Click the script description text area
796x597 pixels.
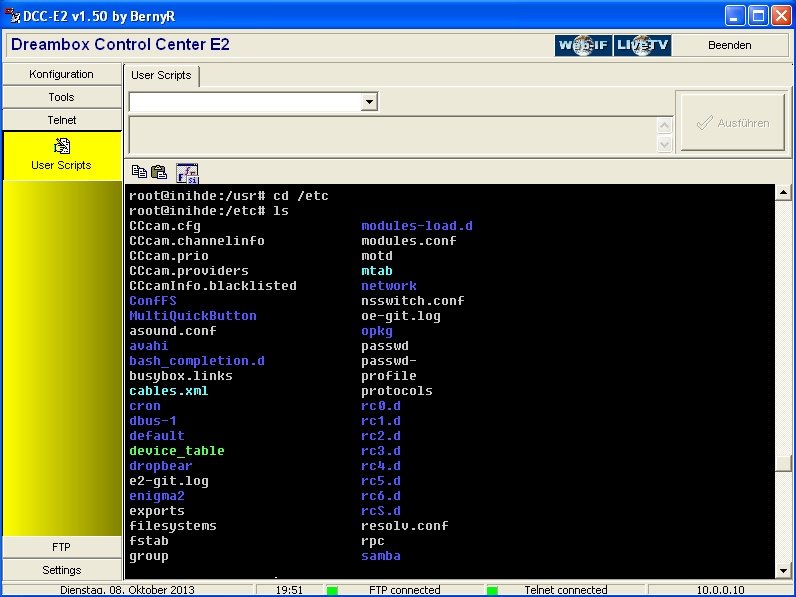393,135
